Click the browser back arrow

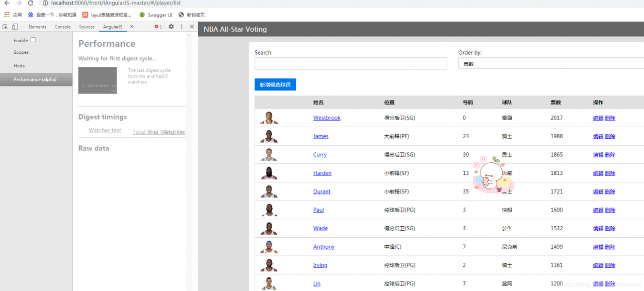tap(7, 3)
